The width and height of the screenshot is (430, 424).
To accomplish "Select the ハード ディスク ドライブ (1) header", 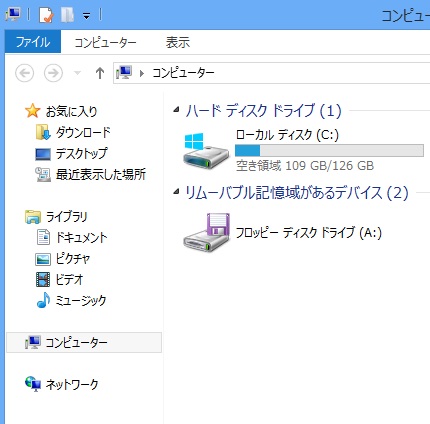I will pyautogui.click(x=263, y=111).
